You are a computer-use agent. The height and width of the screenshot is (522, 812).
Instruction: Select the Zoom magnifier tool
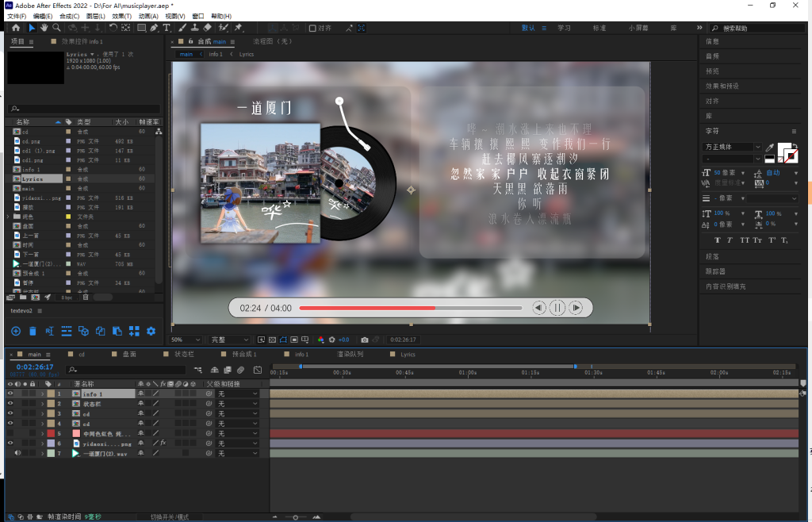56,28
